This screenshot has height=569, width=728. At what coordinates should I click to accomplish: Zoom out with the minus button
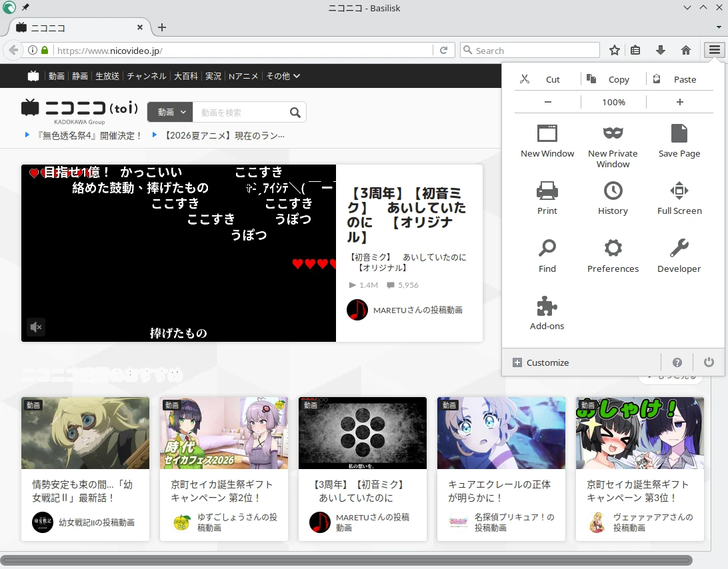(547, 102)
